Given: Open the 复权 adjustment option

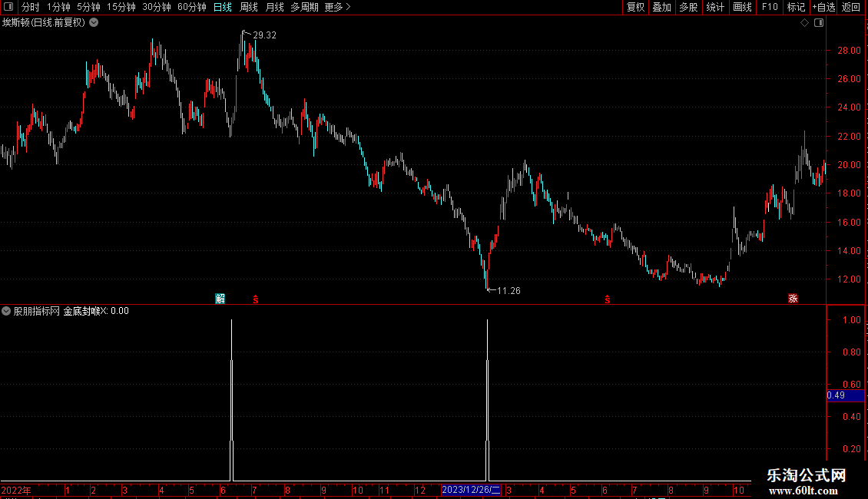Looking at the screenshot, I should [x=635, y=7].
